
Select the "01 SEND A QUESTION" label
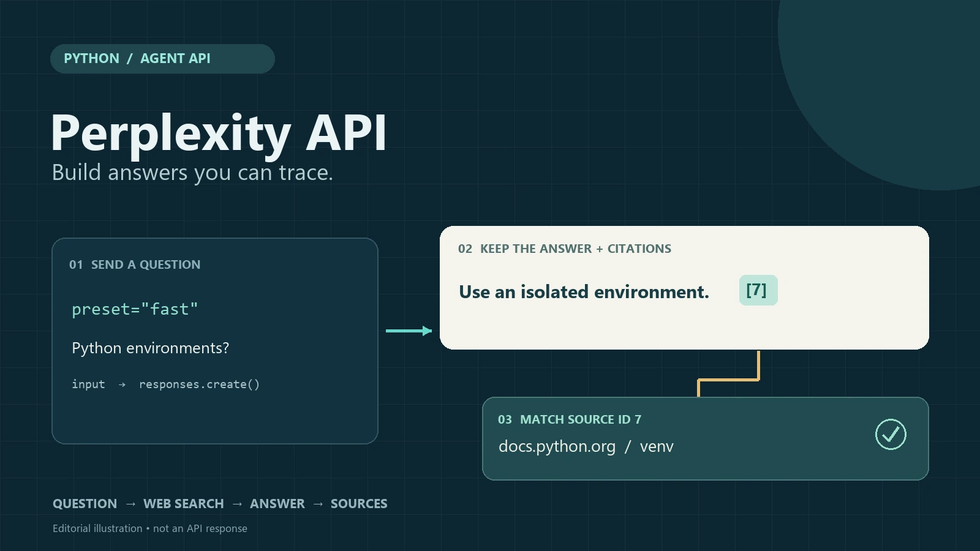(135, 264)
